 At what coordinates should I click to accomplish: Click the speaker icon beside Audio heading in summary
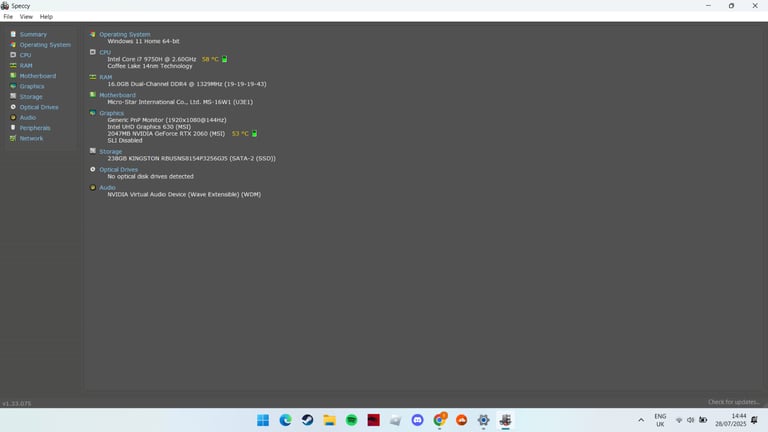(93, 187)
